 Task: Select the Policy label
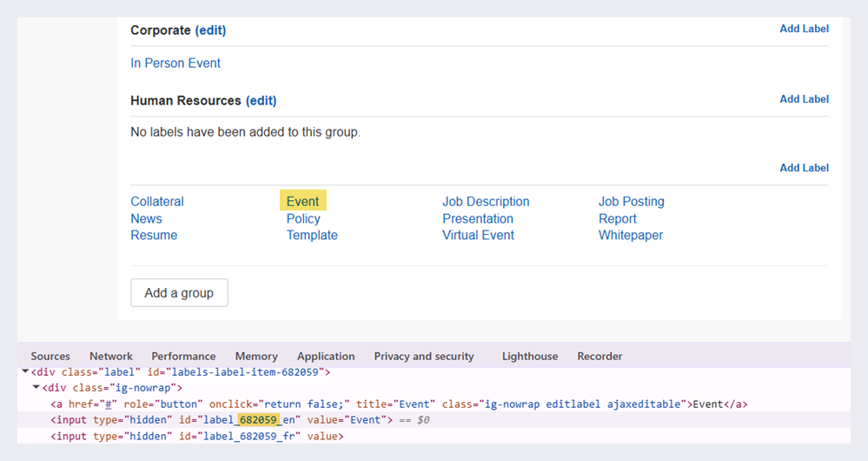tap(303, 219)
